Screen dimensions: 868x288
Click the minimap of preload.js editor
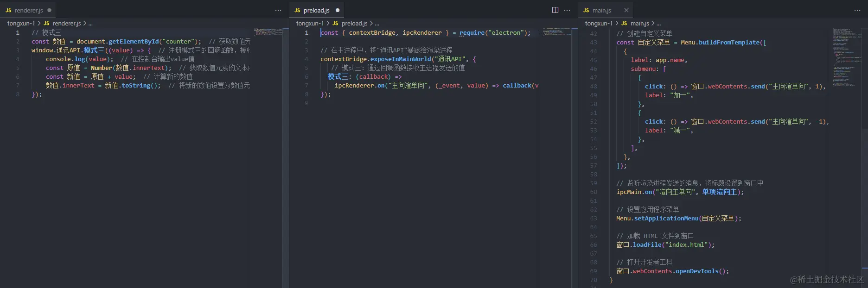click(x=557, y=31)
